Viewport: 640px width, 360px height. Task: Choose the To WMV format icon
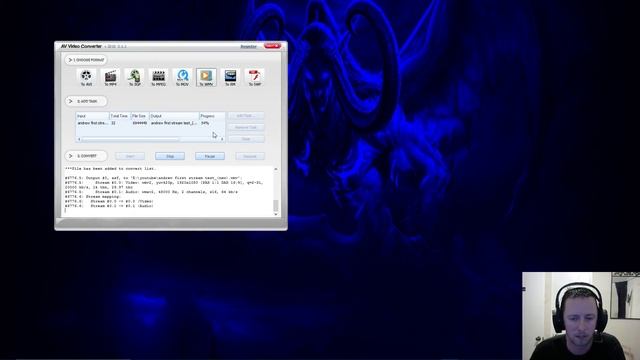tap(206, 78)
